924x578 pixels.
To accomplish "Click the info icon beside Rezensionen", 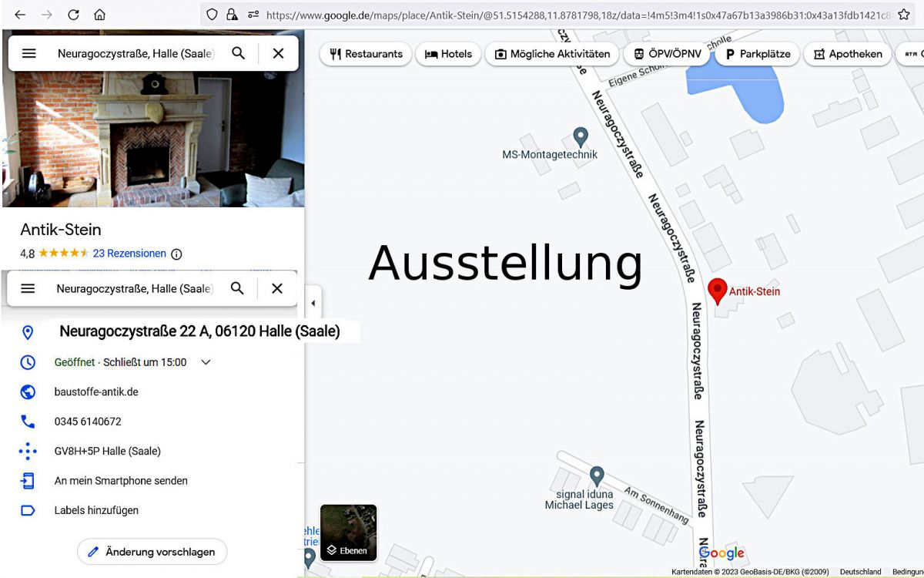I will click(x=176, y=254).
